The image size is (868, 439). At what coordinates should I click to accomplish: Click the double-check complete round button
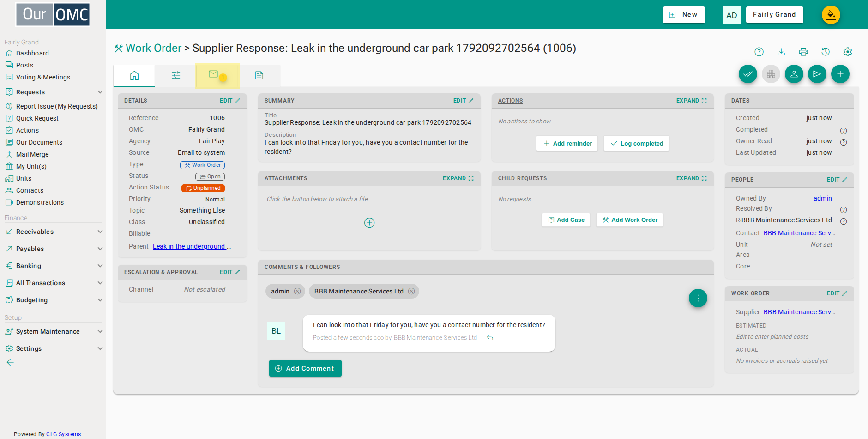pyautogui.click(x=748, y=74)
